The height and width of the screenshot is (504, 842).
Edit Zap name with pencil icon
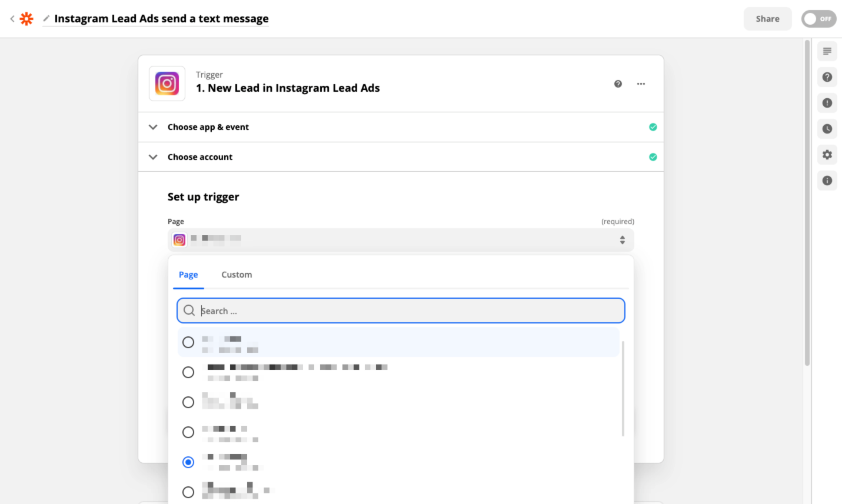tap(46, 19)
